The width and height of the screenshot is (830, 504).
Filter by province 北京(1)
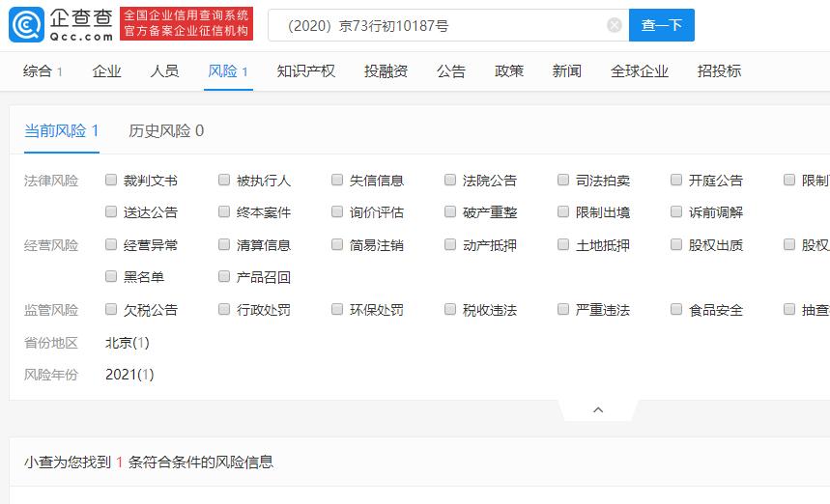tap(127, 343)
